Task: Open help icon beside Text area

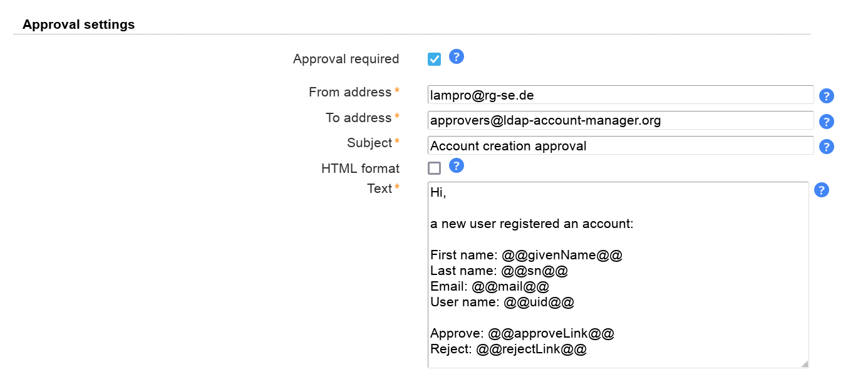Action: pyautogui.click(x=821, y=190)
